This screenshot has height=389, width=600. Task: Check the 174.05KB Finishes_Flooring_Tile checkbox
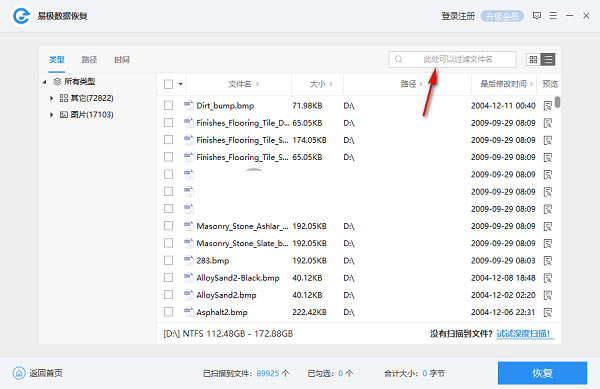(168, 140)
